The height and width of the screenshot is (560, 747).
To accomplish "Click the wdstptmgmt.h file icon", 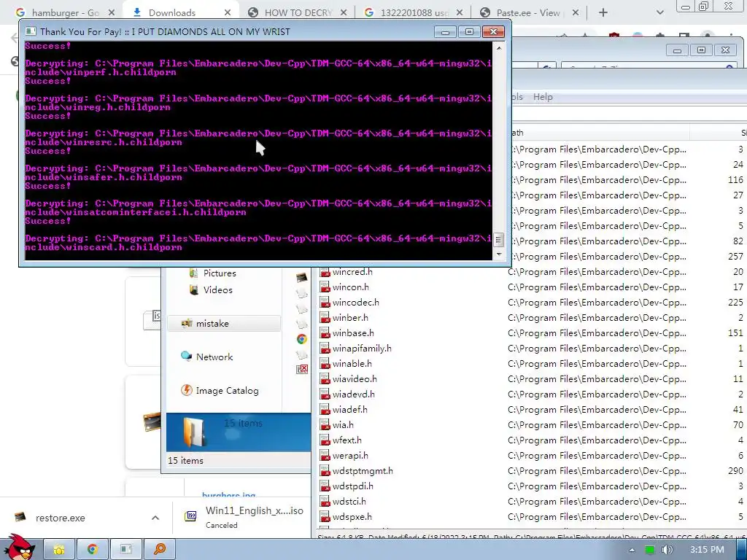I will coord(325,470).
